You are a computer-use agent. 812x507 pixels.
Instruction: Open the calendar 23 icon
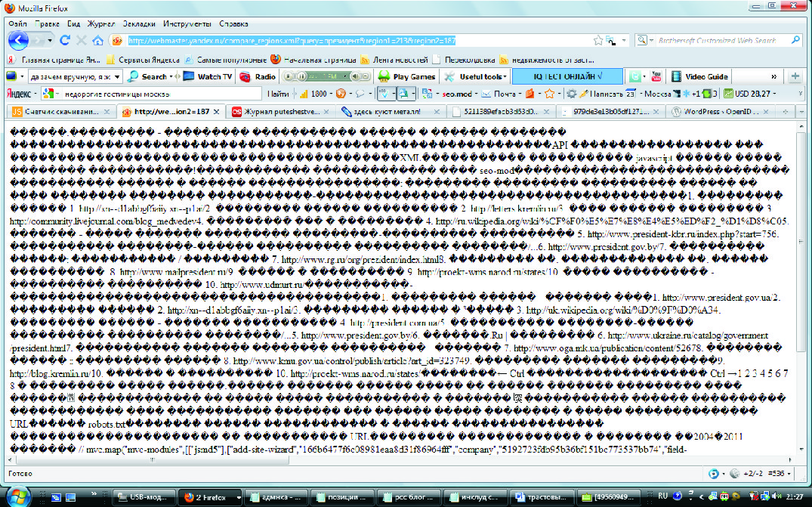(630, 94)
